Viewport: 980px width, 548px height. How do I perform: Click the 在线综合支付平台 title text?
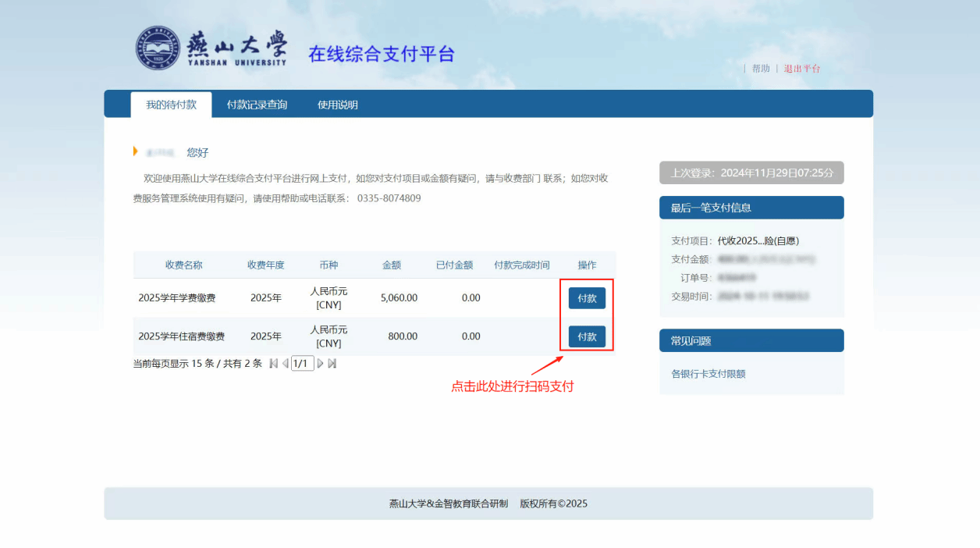(x=381, y=54)
